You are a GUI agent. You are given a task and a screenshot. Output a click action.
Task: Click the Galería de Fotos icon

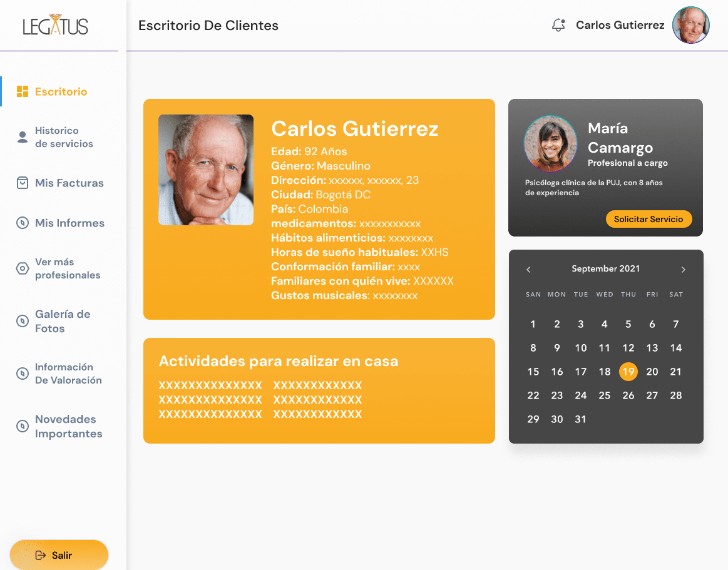coord(23,321)
